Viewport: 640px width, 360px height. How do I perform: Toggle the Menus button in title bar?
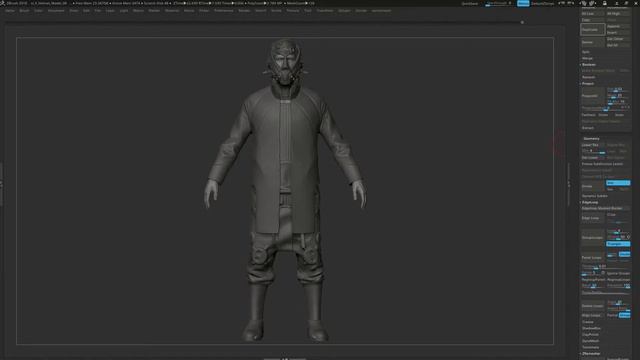click(523, 3)
